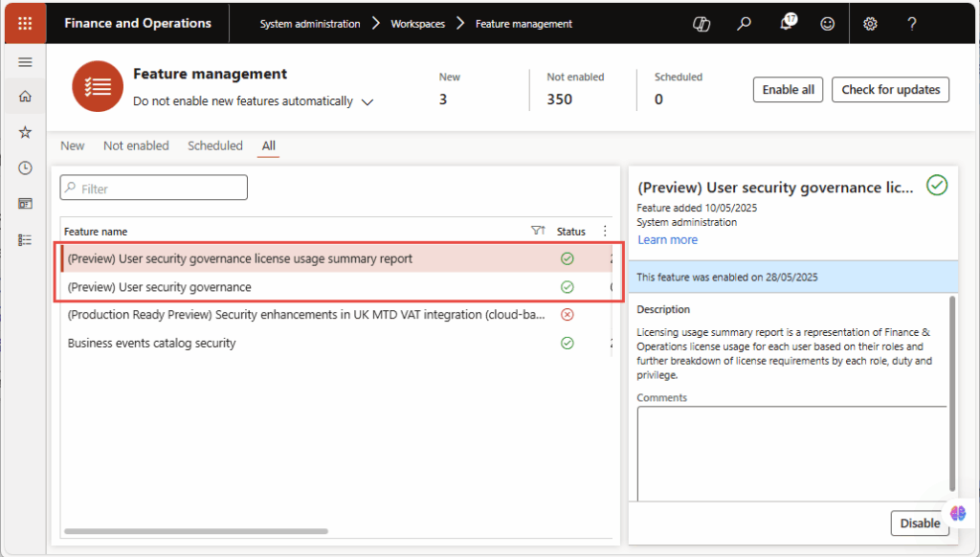
Task: Click enabled status icon for license usage summary report
Action: tap(567, 258)
